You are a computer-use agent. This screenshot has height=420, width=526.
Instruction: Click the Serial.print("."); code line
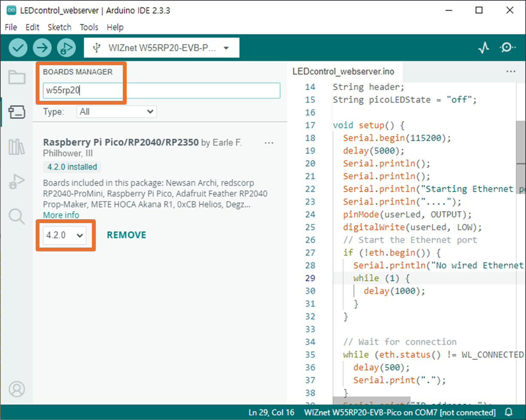400,380
